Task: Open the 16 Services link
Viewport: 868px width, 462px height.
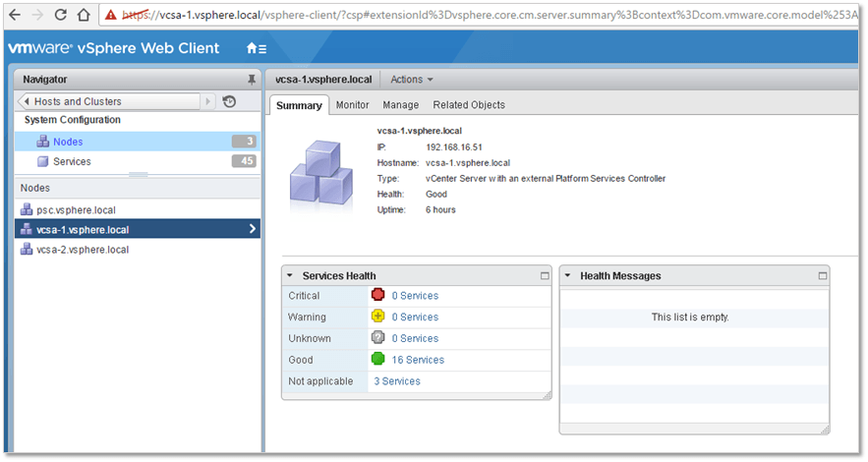Action: click(x=418, y=360)
